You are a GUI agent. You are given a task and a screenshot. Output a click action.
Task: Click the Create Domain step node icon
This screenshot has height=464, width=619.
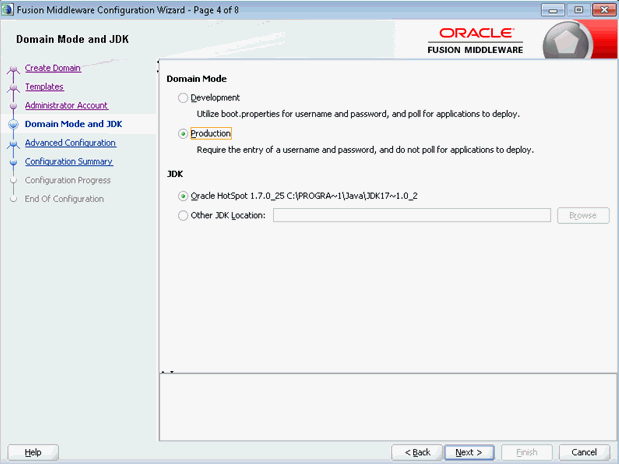[x=13, y=70]
